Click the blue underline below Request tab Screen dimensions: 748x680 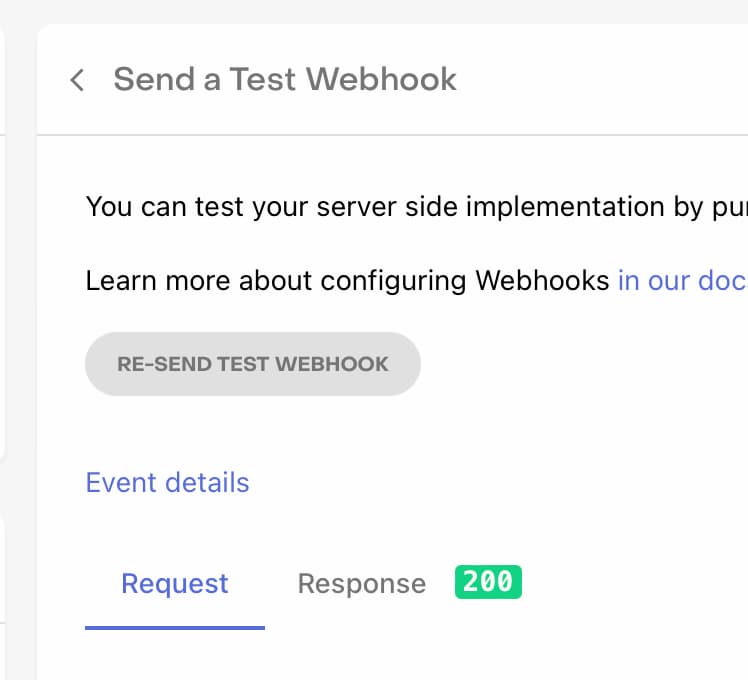click(175, 627)
